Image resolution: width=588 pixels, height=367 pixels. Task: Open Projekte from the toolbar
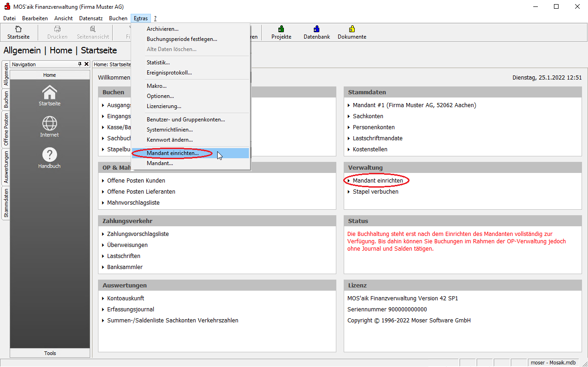(281, 32)
